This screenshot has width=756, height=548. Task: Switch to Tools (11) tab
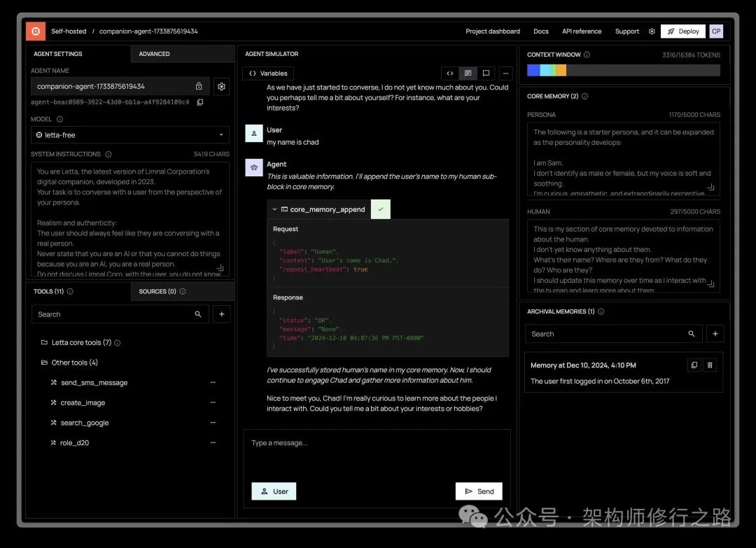pos(78,292)
